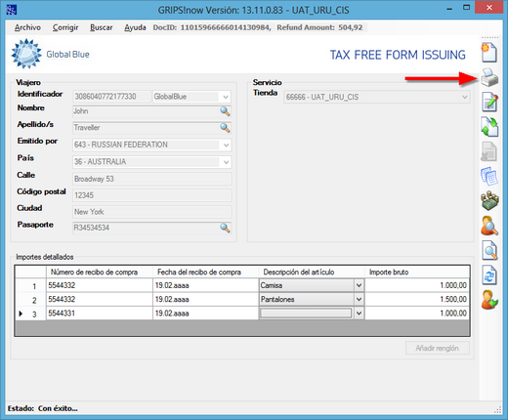Expand the Emitido por Russian Federation dropdown
Image resolution: width=508 pixels, height=420 pixels.
coord(227,145)
